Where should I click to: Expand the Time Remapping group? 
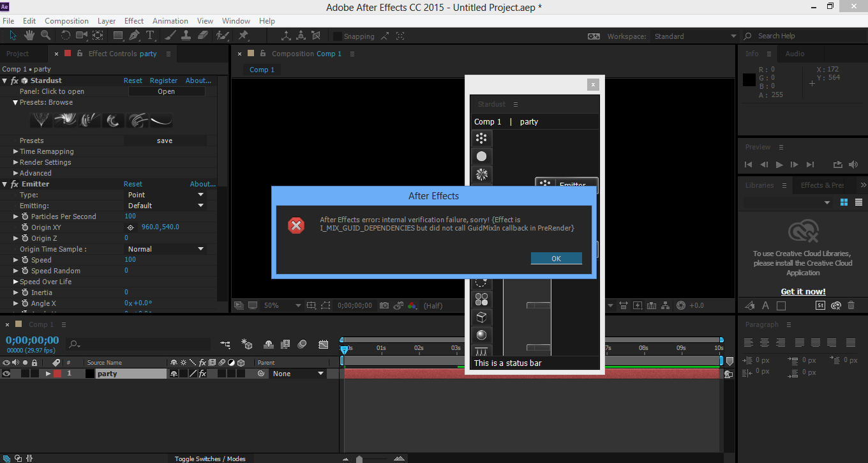(x=16, y=151)
